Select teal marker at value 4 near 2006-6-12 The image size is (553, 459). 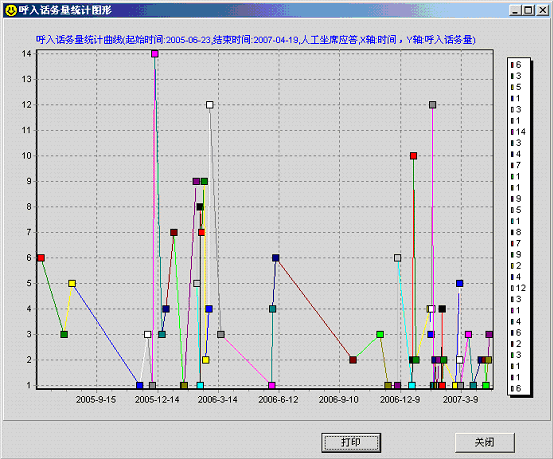(x=272, y=309)
